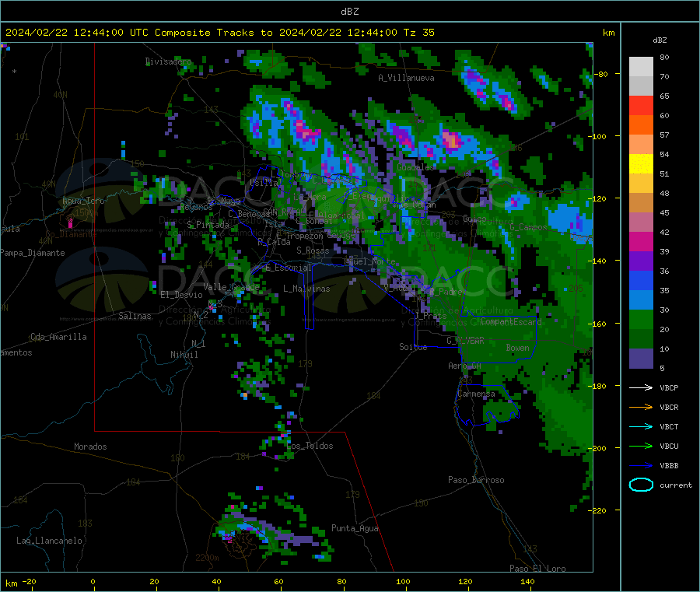The width and height of the screenshot is (700, 592).
Task: Click the 'L_Malvinas' place label
Action: pyautogui.click(x=306, y=289)
